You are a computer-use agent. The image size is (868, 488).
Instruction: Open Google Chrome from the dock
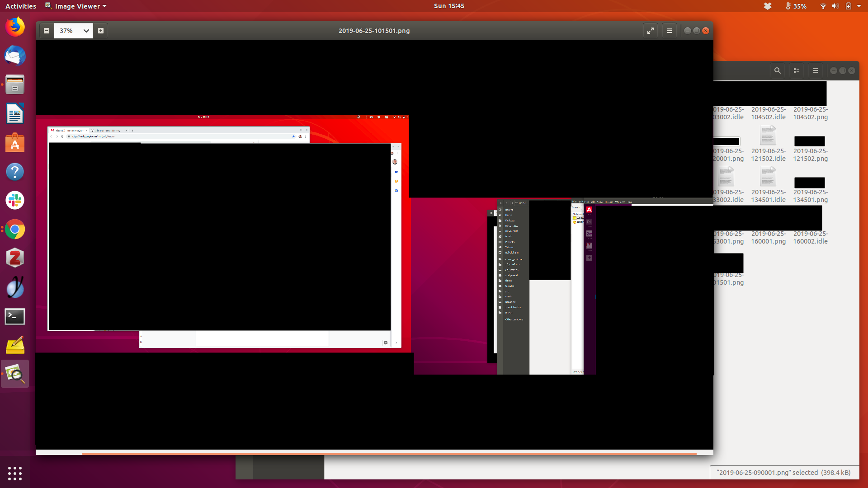click(x=15, y=230)
